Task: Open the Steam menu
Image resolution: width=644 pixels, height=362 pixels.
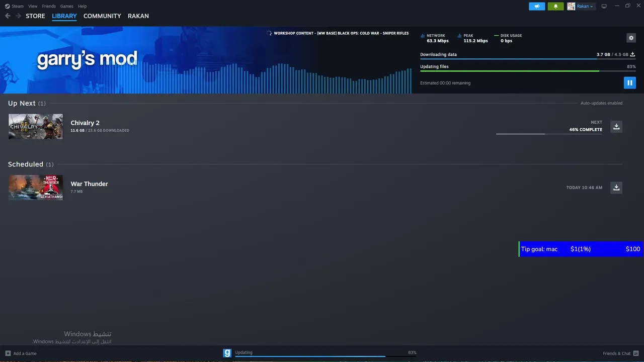Action: (x=18, y=6)
